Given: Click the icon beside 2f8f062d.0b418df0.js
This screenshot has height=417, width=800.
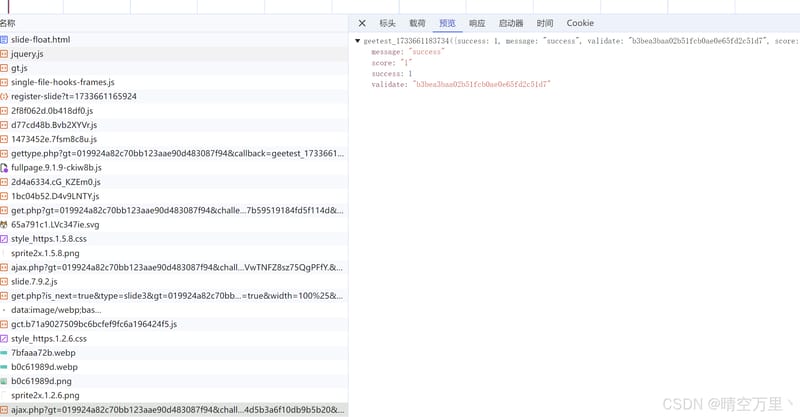Looking at the screenshot, I should (4, 111).
